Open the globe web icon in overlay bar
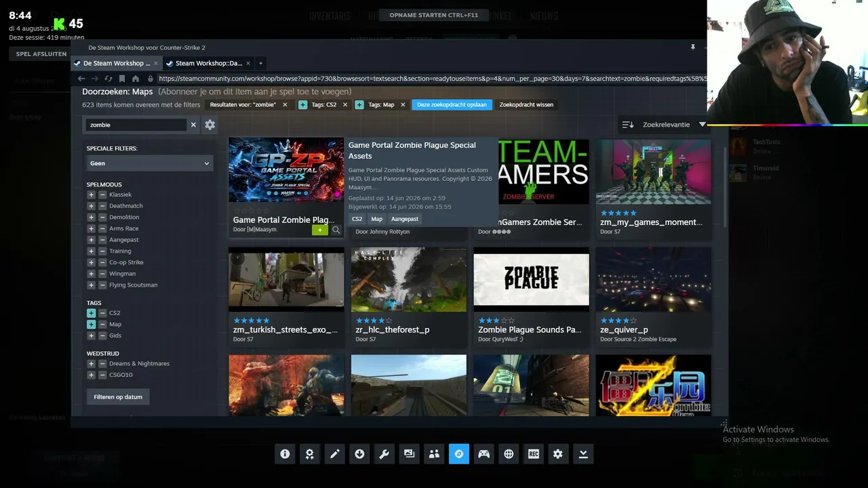 (509, 454)
